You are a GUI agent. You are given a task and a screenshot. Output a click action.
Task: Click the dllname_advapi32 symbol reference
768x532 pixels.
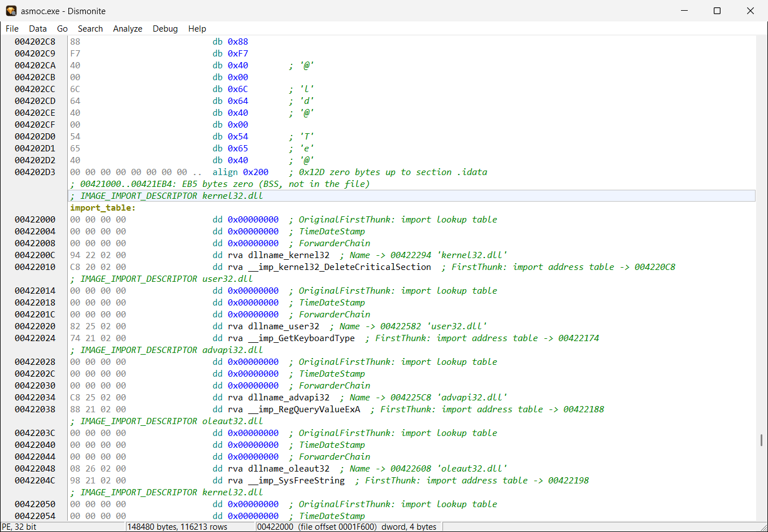click(289, 398)
